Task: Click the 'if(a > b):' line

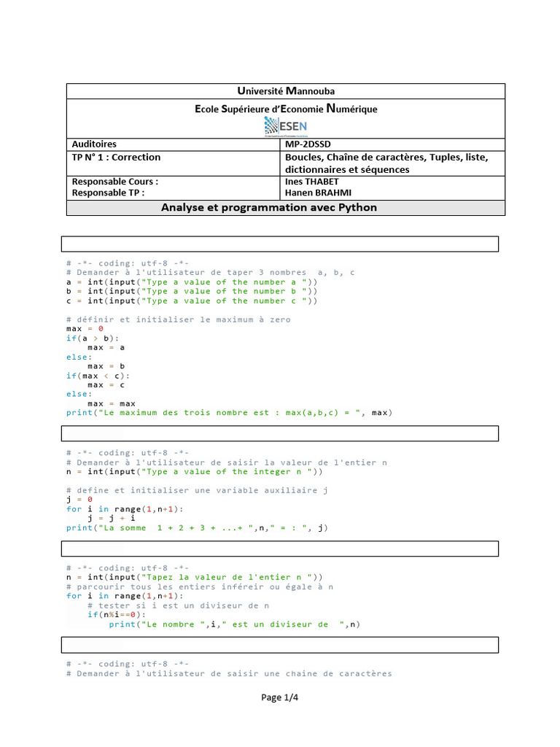Action: [93, 338]
